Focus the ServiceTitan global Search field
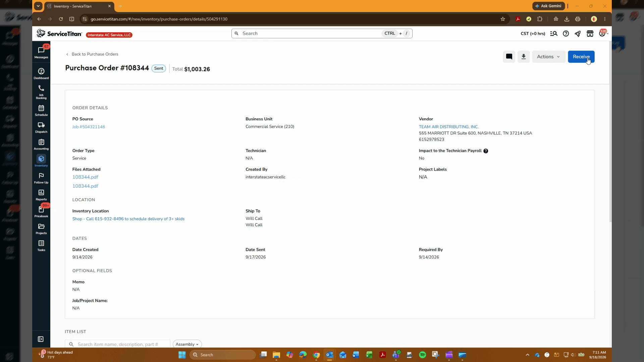 point(322,34)
